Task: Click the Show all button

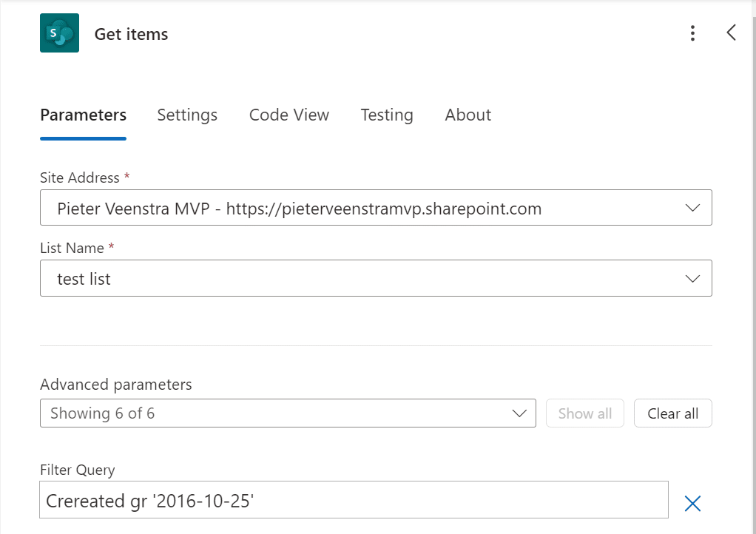Action: coord(585,413)
